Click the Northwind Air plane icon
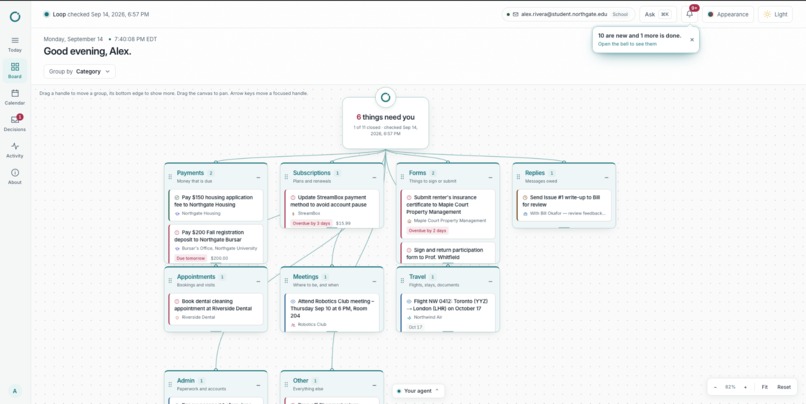 409,318
